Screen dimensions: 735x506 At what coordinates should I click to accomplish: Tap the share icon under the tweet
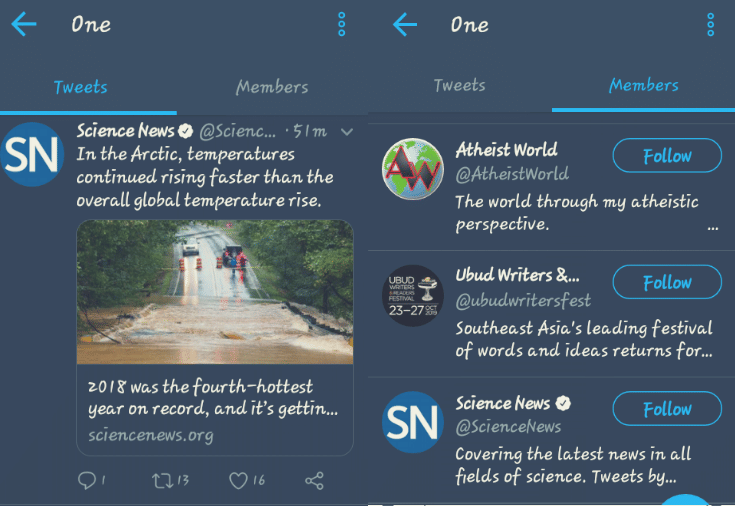click(314, 481)
